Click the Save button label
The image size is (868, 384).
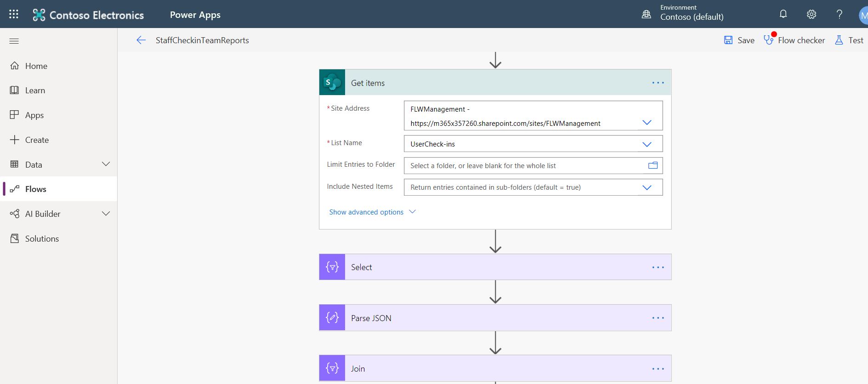[x=746, y=40]
